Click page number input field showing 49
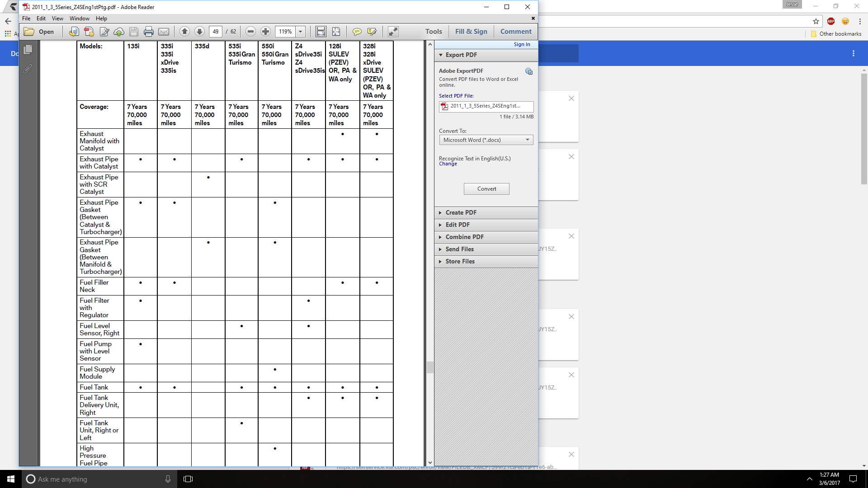868x488 pixels. point(216,32)
